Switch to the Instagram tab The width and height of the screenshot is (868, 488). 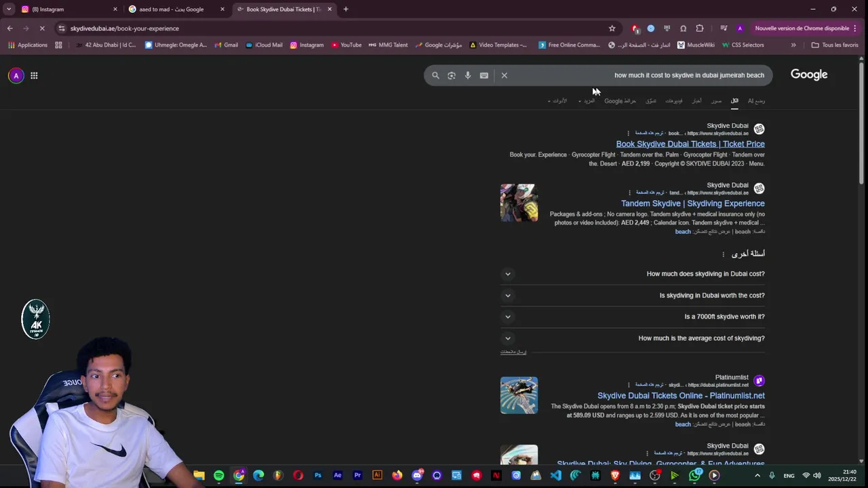coord(68,9)
